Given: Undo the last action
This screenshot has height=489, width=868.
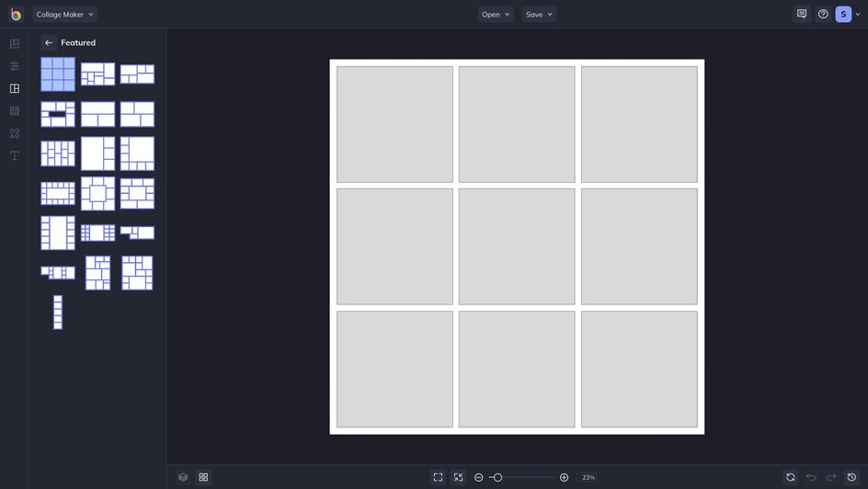Looking at the screenshot, I should click(811, 477).
